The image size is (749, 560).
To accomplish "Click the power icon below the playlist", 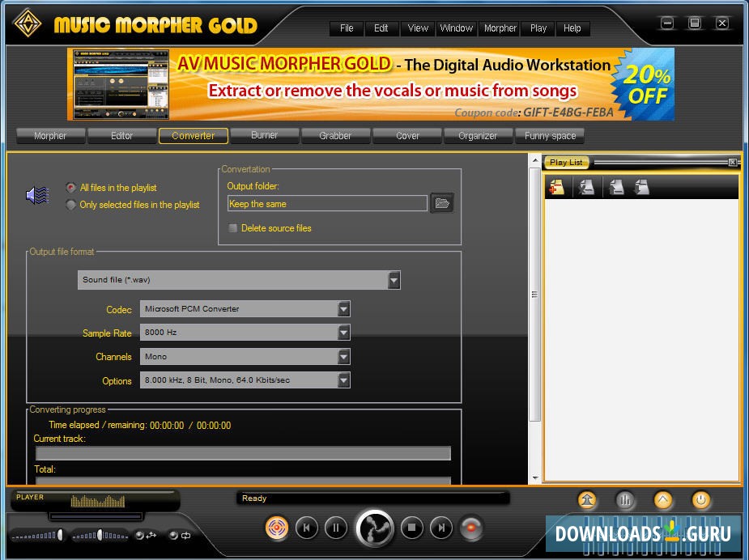I will pyautogui.click(x=703, y=500).
